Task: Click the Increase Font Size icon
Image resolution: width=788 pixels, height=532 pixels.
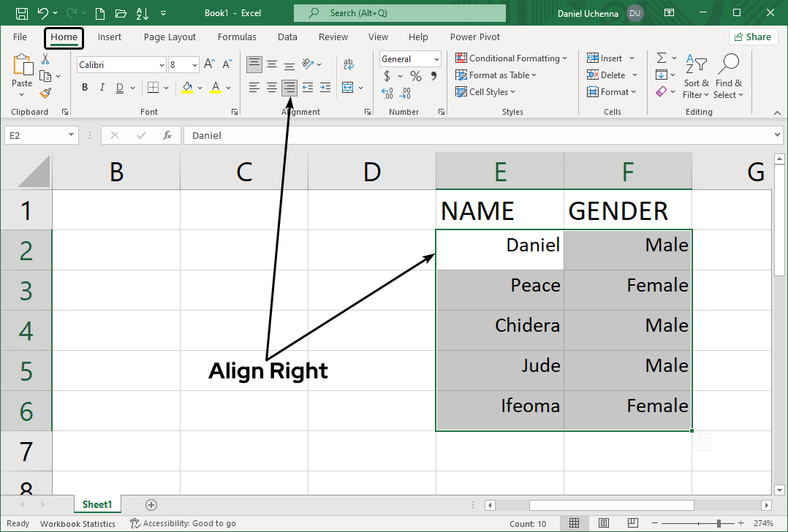Action: pos(209,64)
